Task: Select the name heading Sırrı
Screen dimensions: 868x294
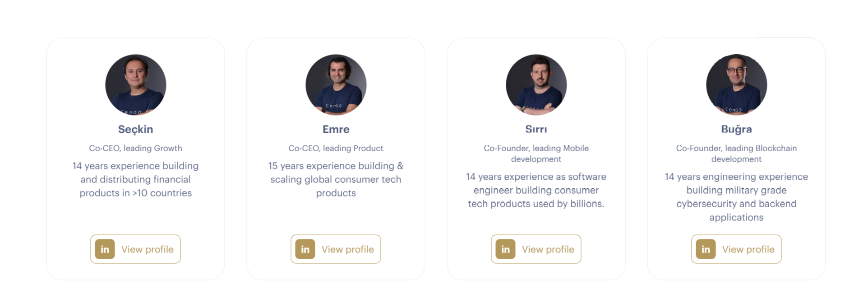Action: coord(536,129)
